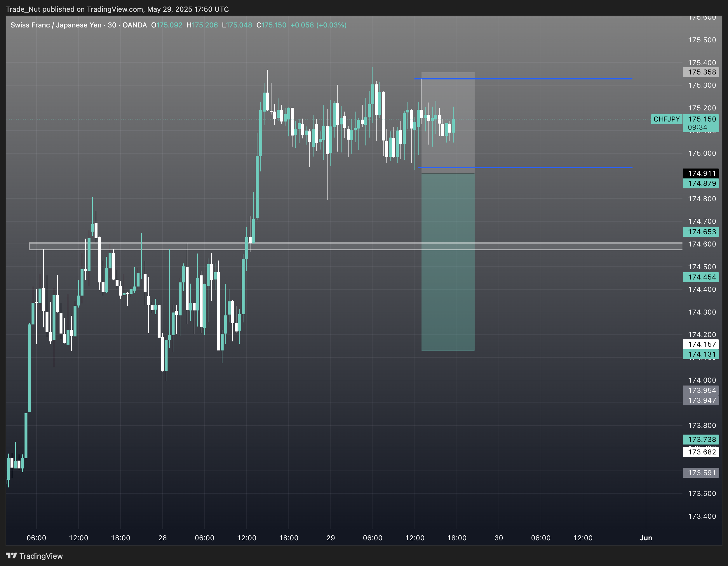Click the close value C175.150

[x=271, y=25]
